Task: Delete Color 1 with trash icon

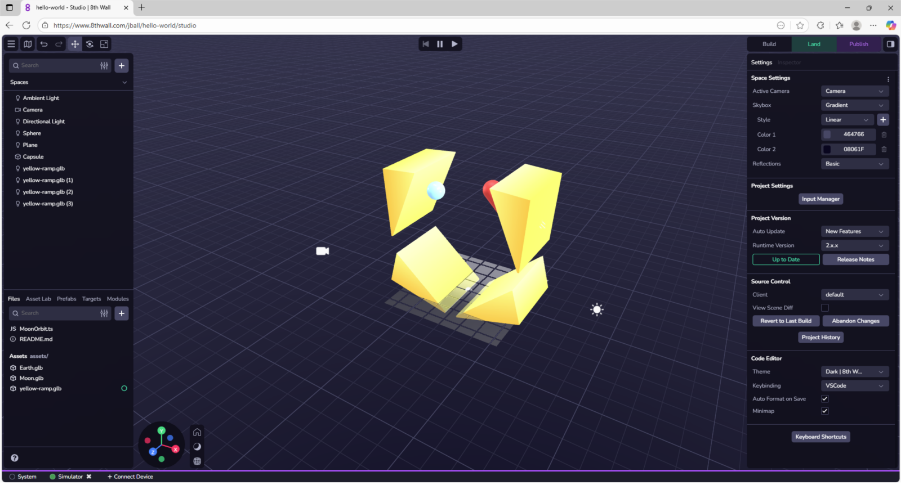Action: [x=884, y=134]
